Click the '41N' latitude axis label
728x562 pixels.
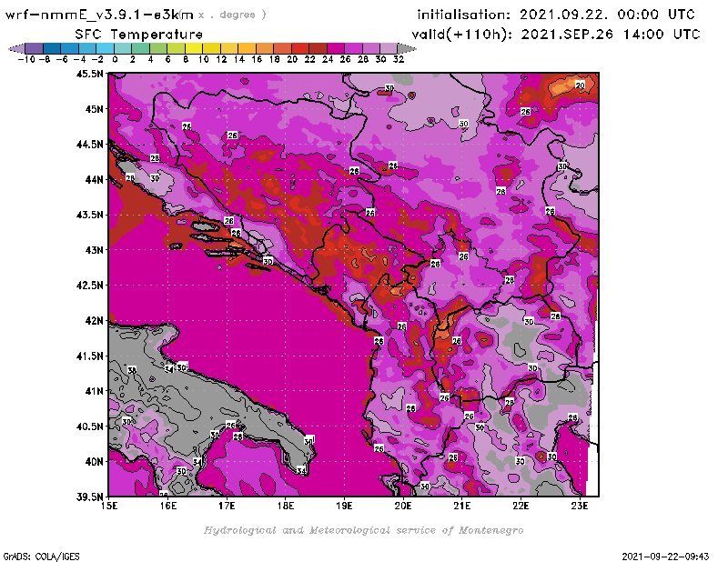point(94,391)
